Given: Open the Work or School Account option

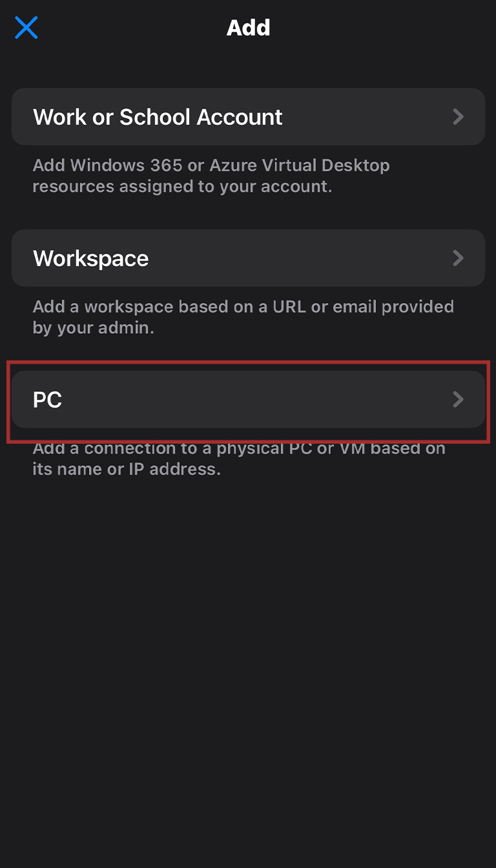Looking at the screenshot, I should pos(248,117).
